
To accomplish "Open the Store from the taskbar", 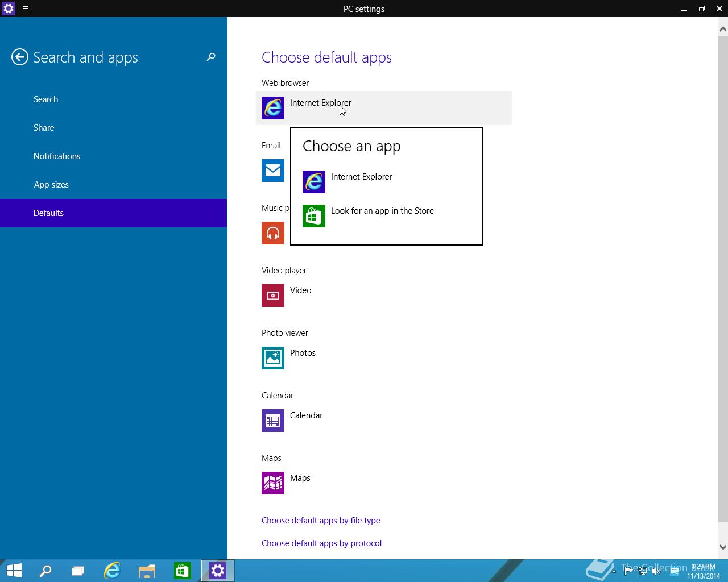I will (x=182, y=571).
